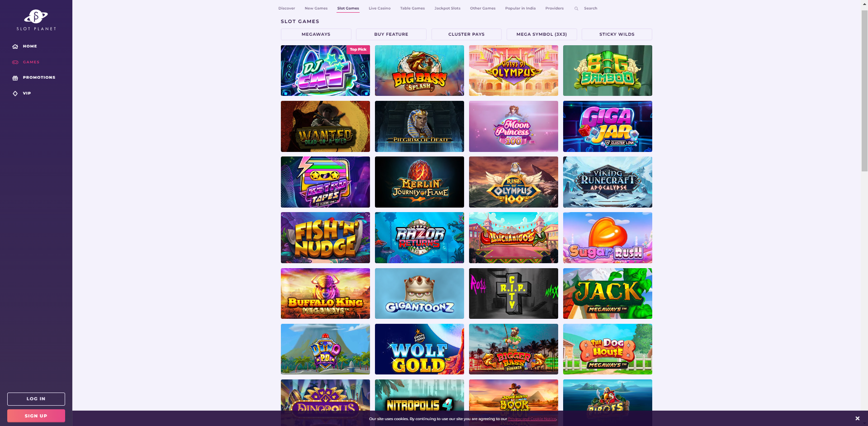The image size is (868, 426).
Task: Filter by Buy Feature
Action: (x=391, y=34)
